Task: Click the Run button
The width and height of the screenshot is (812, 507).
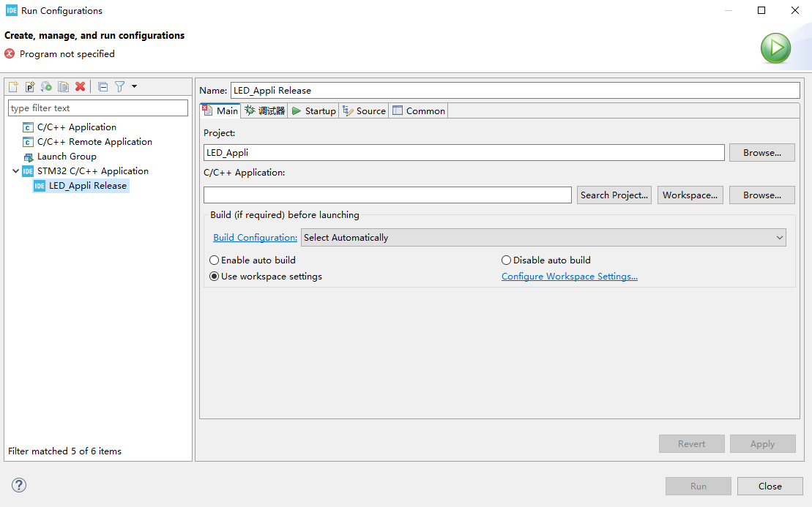Action: 698,487
